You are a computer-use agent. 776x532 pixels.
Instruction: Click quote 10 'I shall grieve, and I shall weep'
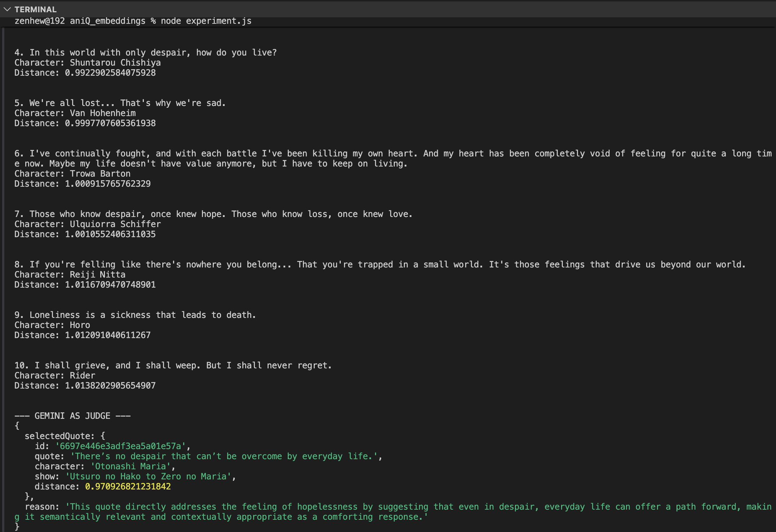(x=173, y=365)
